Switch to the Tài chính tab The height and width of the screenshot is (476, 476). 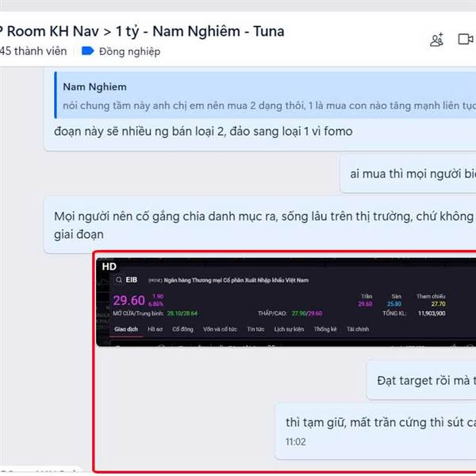coord(358,329)
